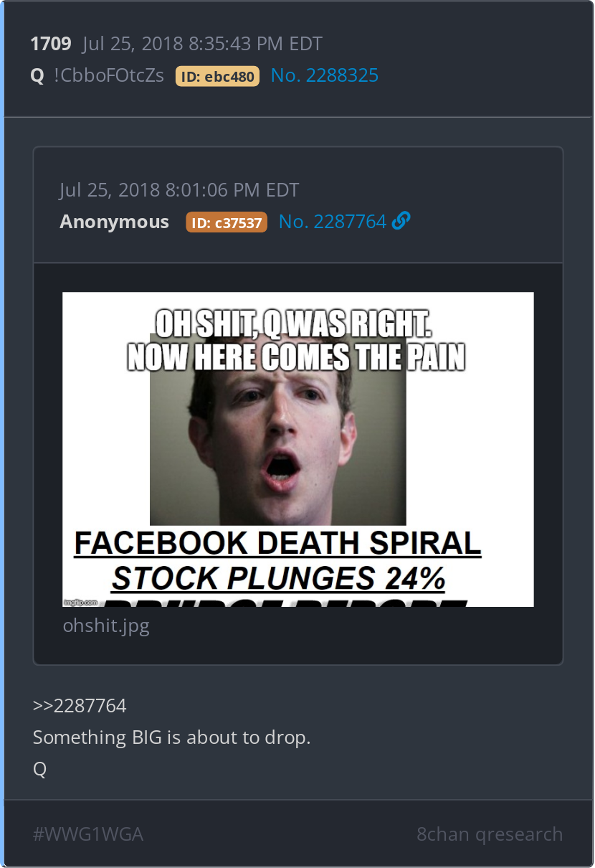This screenshot has width=595, height=868.
Task: Click the 8chan qresearch source label
Action: pyautogui.click(x=490, y=834)
